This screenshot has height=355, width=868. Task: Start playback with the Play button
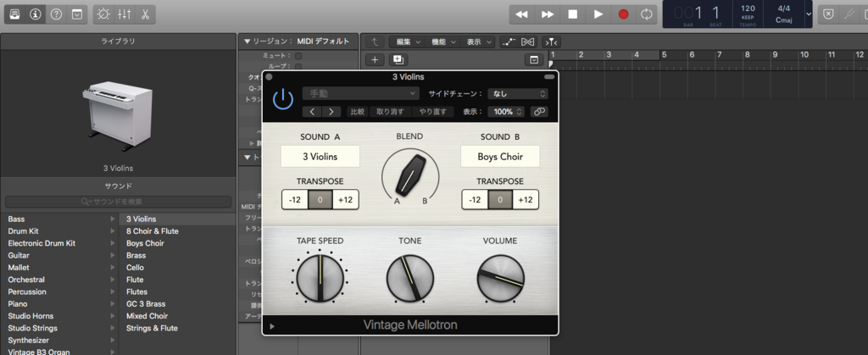[598, 14]
